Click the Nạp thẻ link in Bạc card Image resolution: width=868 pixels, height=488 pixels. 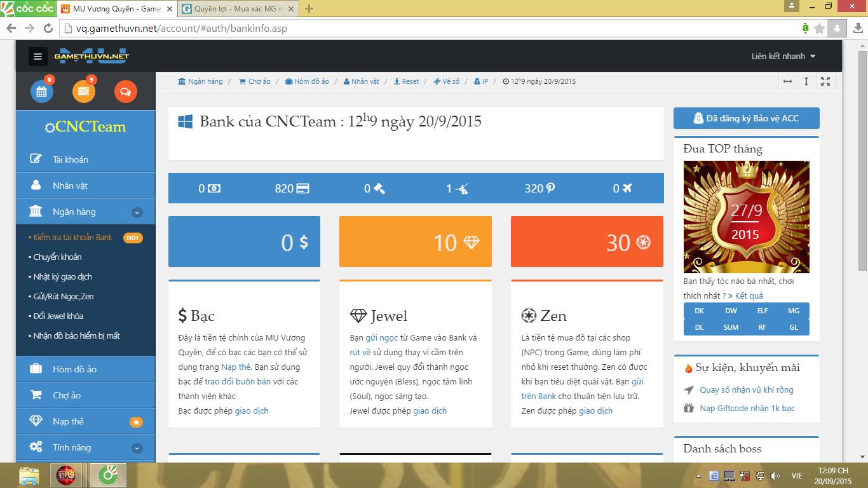(x=236, y=367)
